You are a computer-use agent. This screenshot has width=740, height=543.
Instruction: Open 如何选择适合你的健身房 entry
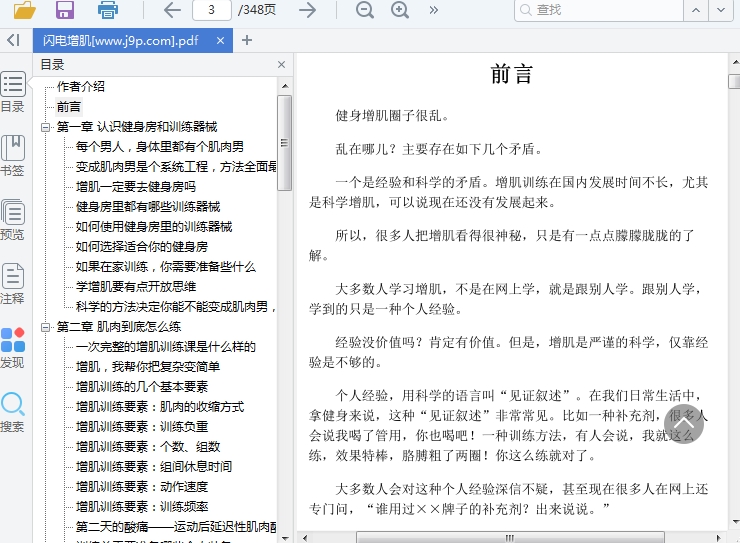(x=142, y=247)
